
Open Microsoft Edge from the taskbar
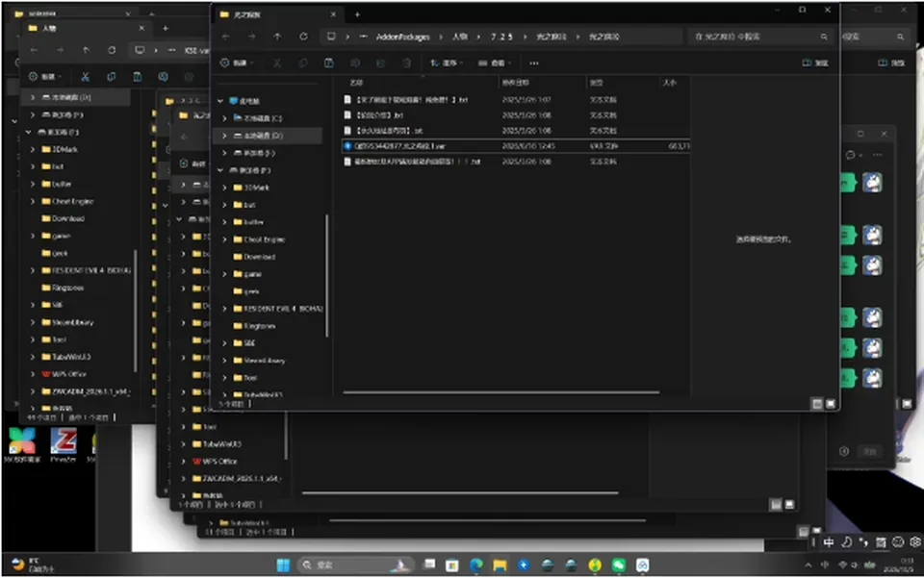pos(476,565)
